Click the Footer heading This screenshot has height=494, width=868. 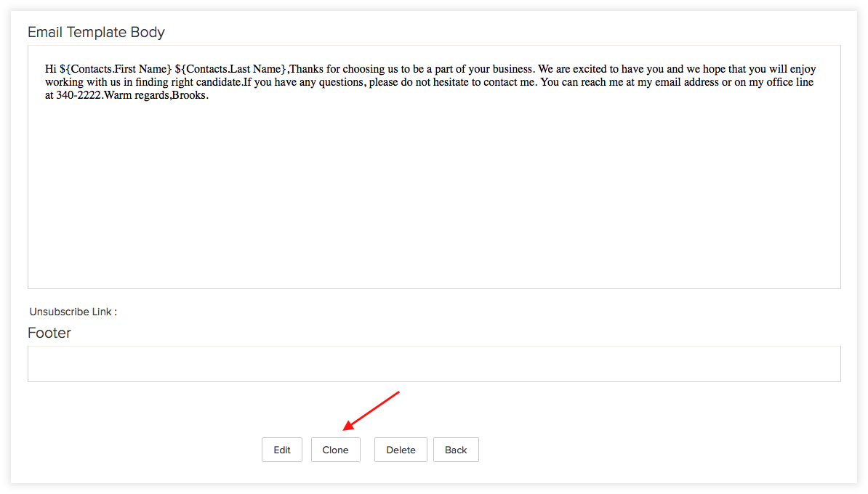click(49, 333)
